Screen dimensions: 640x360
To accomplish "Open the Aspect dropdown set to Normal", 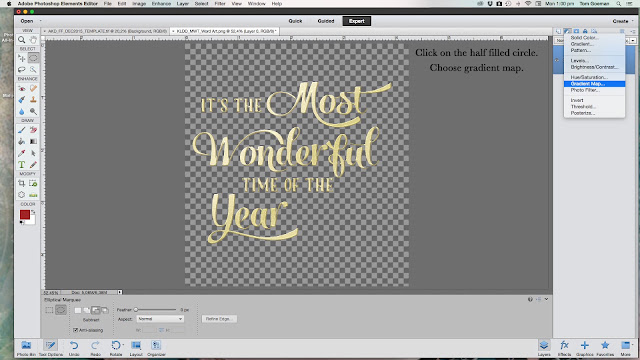I will pyautogui.click(x=160, y=319).
